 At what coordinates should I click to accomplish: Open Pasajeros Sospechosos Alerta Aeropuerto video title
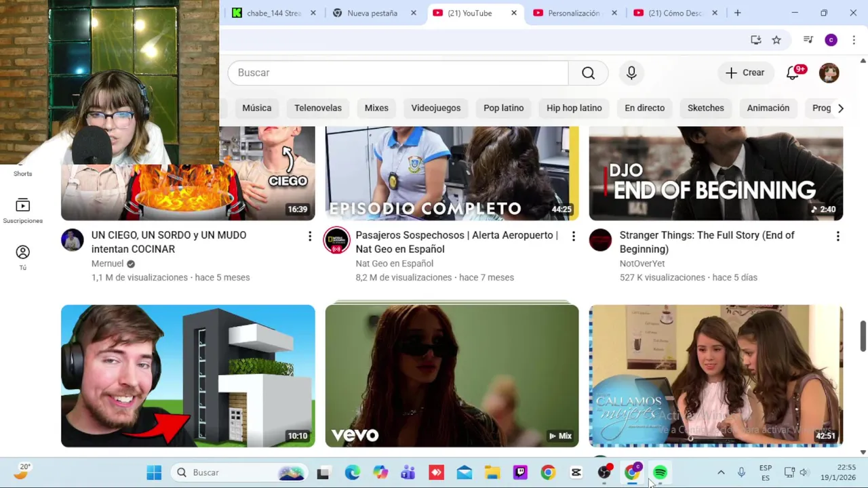(456, 242)
